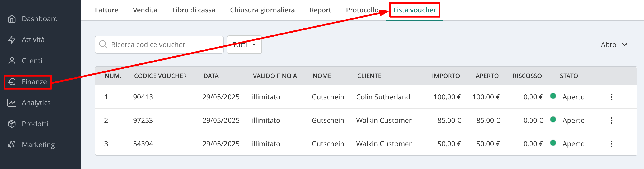644x169 pixels.
Task: Click the Attività lightning bolt icon
Action: [x=12, y=40]
